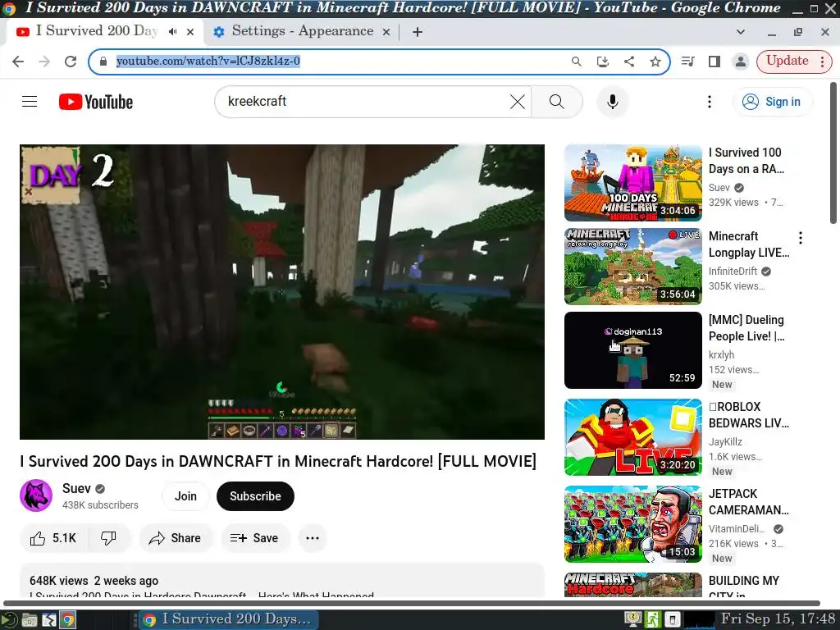This screenshot has height=630, width=840.
Task: Click the taskbar clock Fri Sep 15
Action: (778, 619)
